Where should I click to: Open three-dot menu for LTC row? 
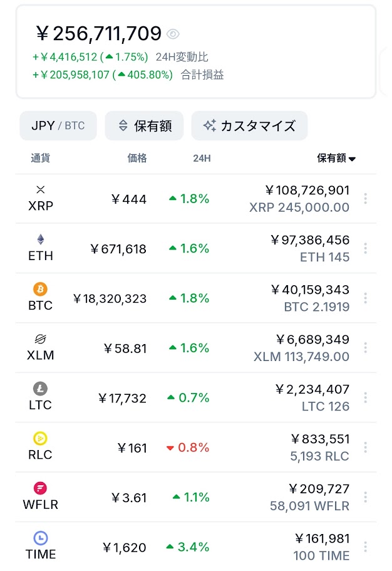365,397
